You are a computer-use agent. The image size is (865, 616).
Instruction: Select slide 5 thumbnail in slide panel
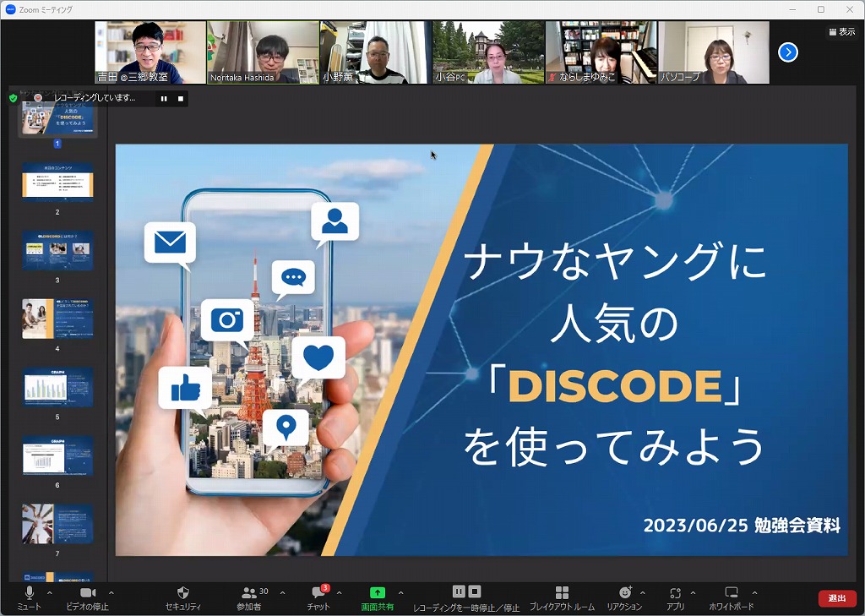57,388
